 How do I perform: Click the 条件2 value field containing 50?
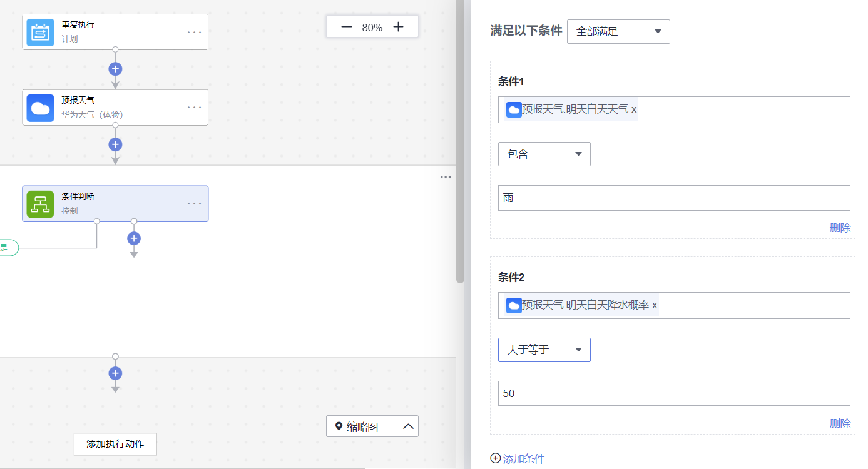pos(673,393)
